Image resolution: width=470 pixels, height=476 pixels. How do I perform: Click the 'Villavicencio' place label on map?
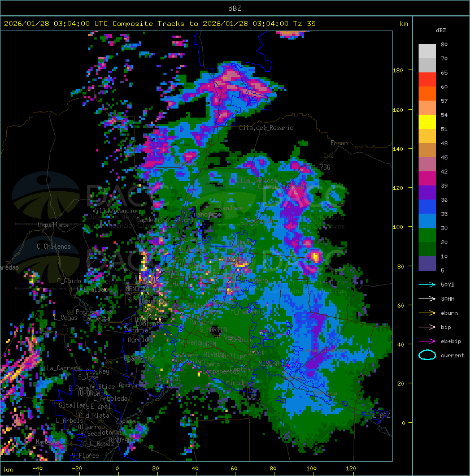coord(114,211)
